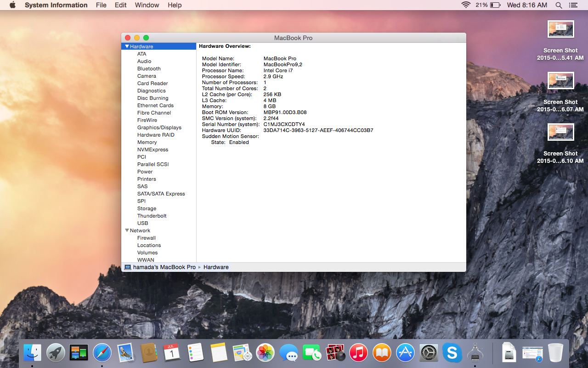Select Graphics/Displays in the sidebar

click(x=159, y=127)
